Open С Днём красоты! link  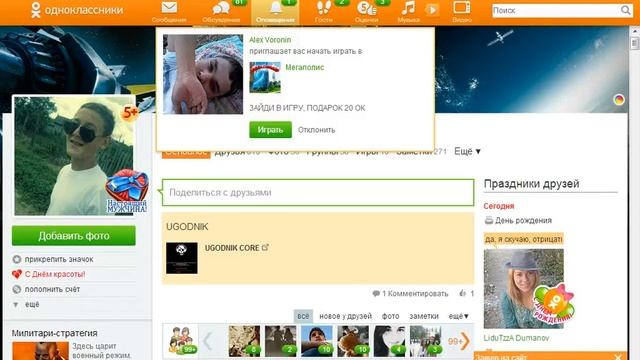pyautogui.click(x=55, y=274)
